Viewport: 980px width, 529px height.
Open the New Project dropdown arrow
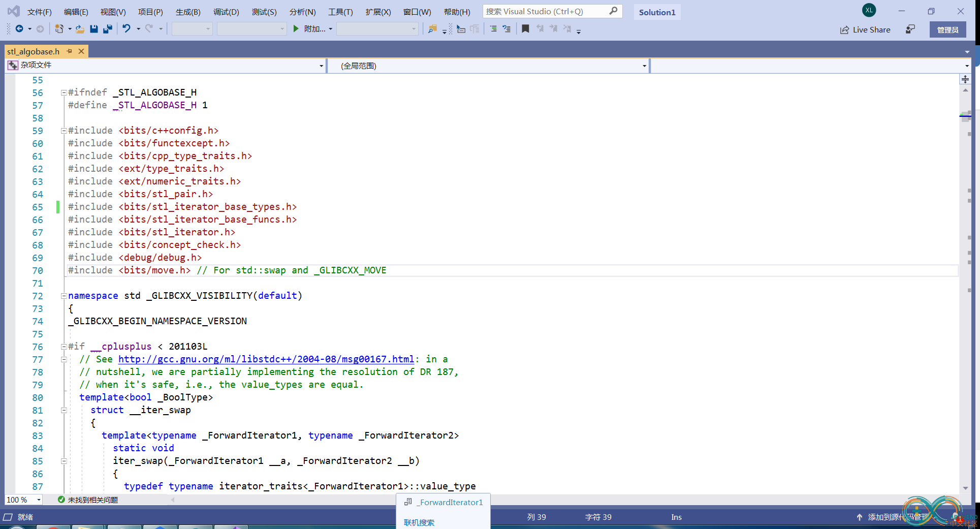[70, 29]
